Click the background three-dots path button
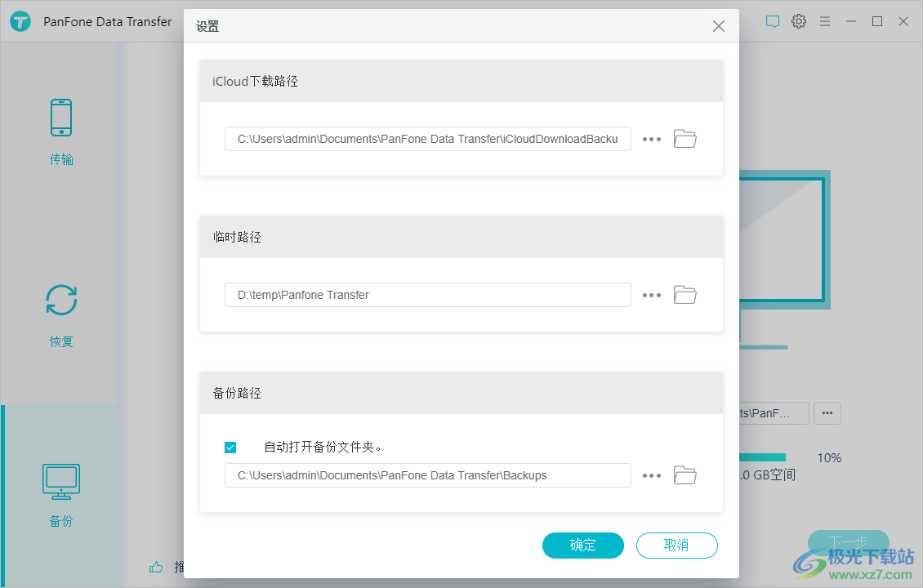This screenshot has width=923, height=588. (827, 413)
